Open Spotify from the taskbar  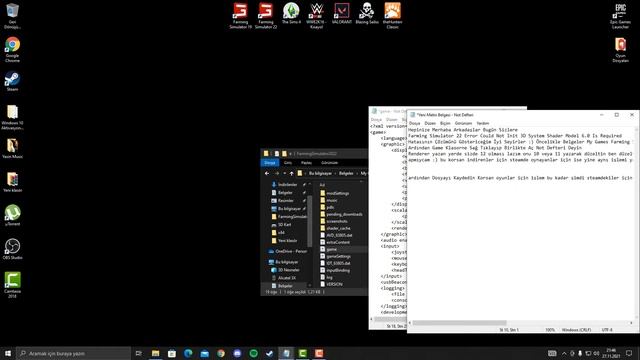point(253,353)
